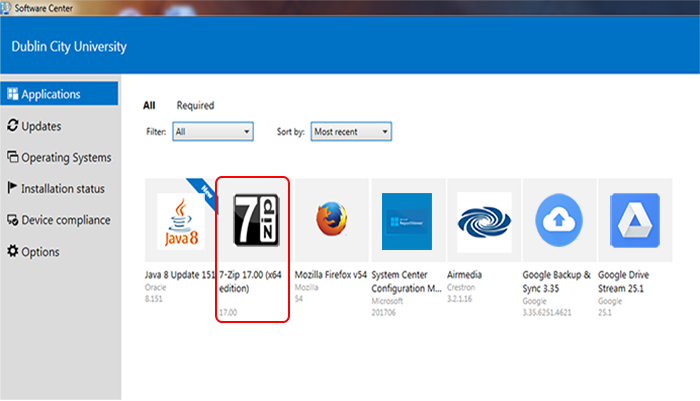Click the Airmedia name text
700x401 pixels.
pos(464,275)
